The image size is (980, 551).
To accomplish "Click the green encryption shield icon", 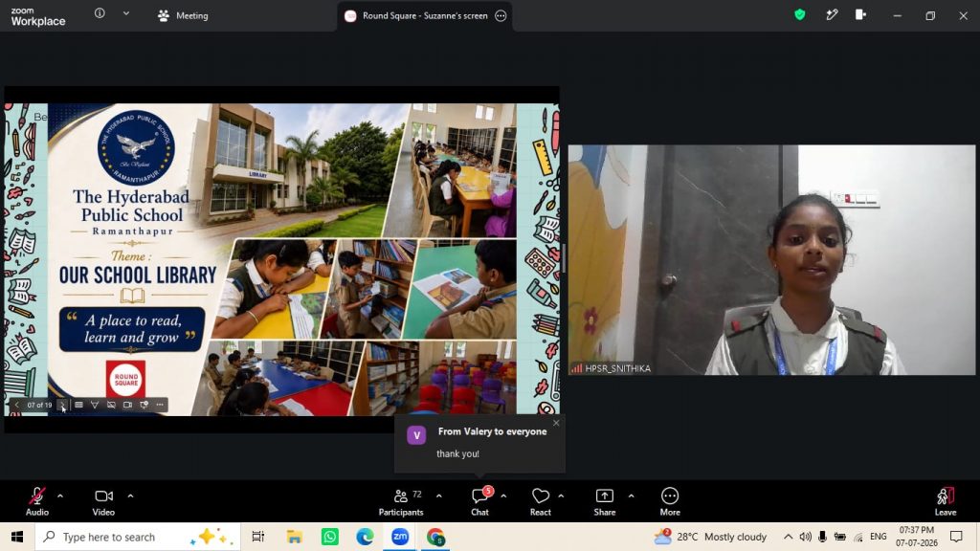I will 800,14.
